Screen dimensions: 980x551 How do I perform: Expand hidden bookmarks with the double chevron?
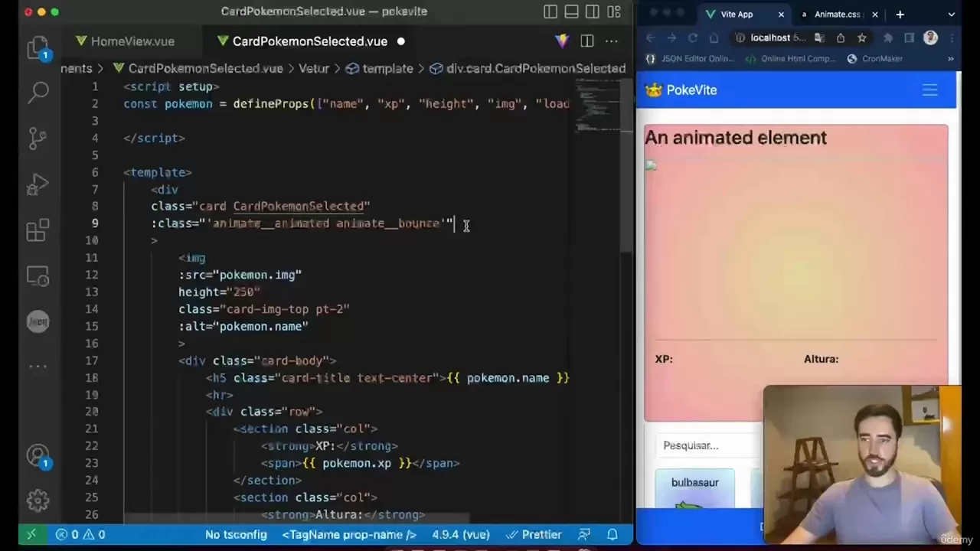tap(950, 58)
